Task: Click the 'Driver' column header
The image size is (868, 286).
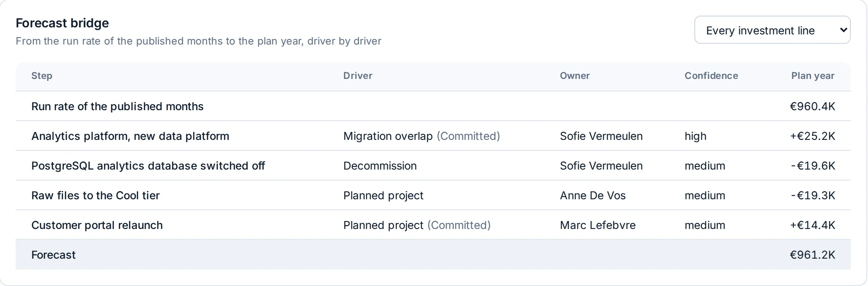Action: [358, 76]
